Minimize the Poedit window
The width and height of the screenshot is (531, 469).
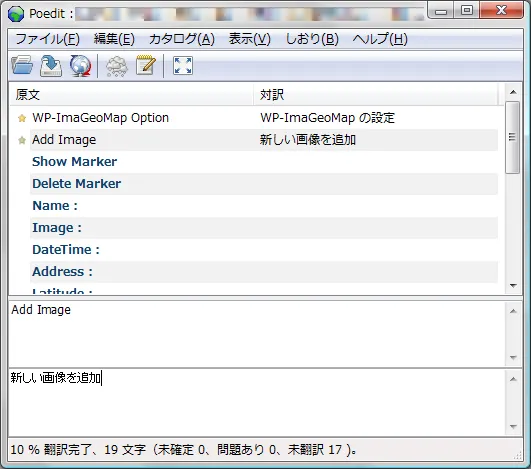(x=441, y=11)
